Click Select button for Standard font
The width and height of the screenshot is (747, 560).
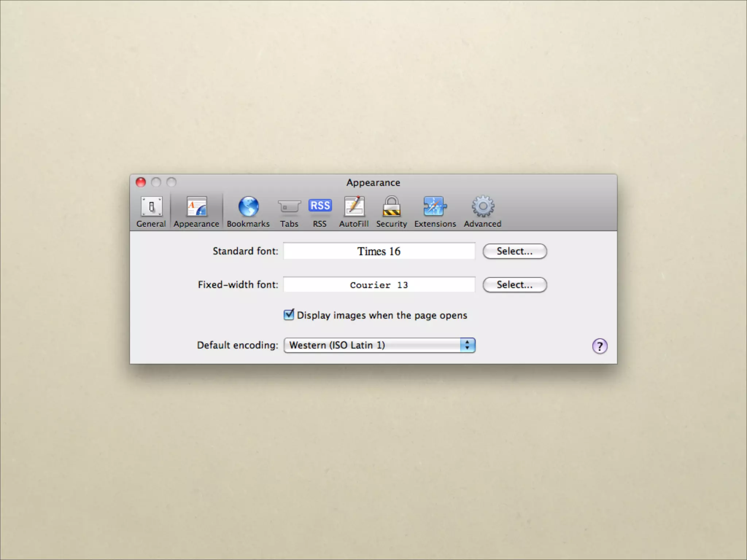pyautogui.click(x=514, y=251)
